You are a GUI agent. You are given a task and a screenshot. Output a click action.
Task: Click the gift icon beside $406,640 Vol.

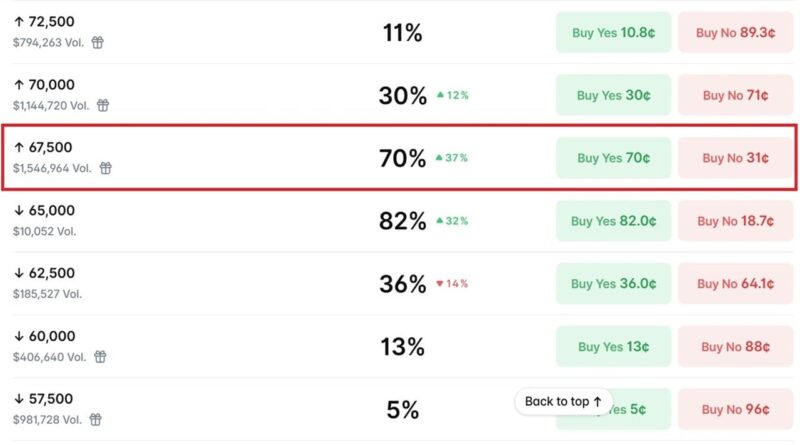pos(101,357)
